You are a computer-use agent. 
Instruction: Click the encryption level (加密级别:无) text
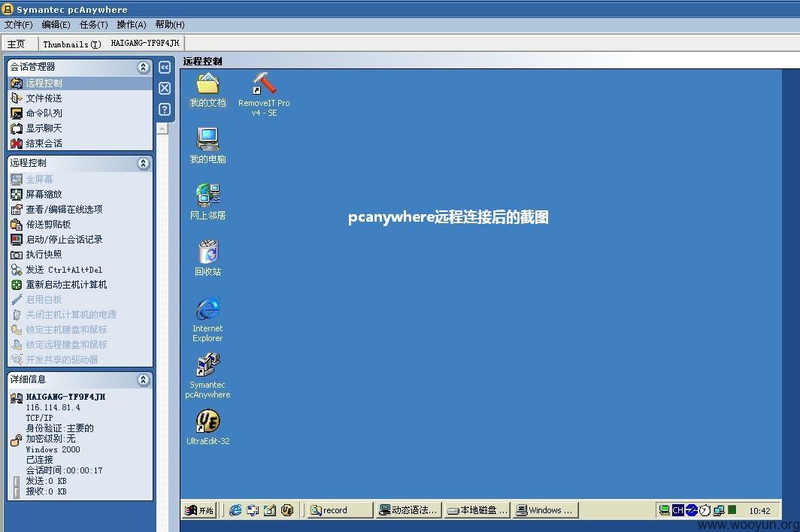(50, 439)
